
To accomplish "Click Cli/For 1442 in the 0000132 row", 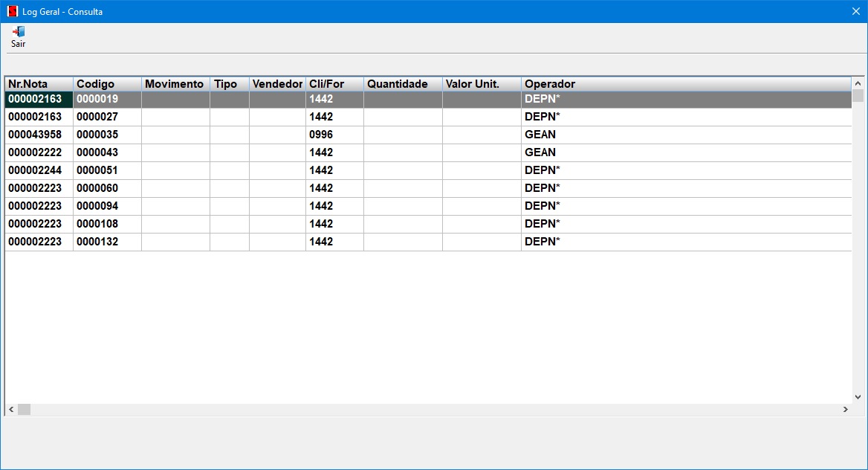I will click(x=334, y=241).
